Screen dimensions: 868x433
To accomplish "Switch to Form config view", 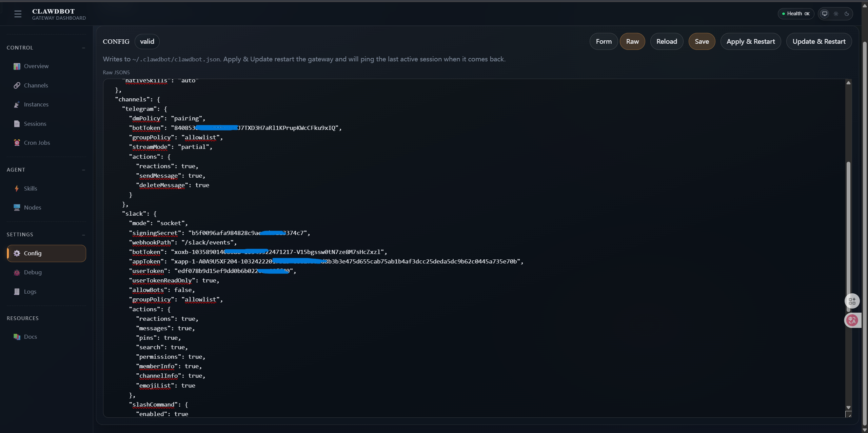I will 604,42.
